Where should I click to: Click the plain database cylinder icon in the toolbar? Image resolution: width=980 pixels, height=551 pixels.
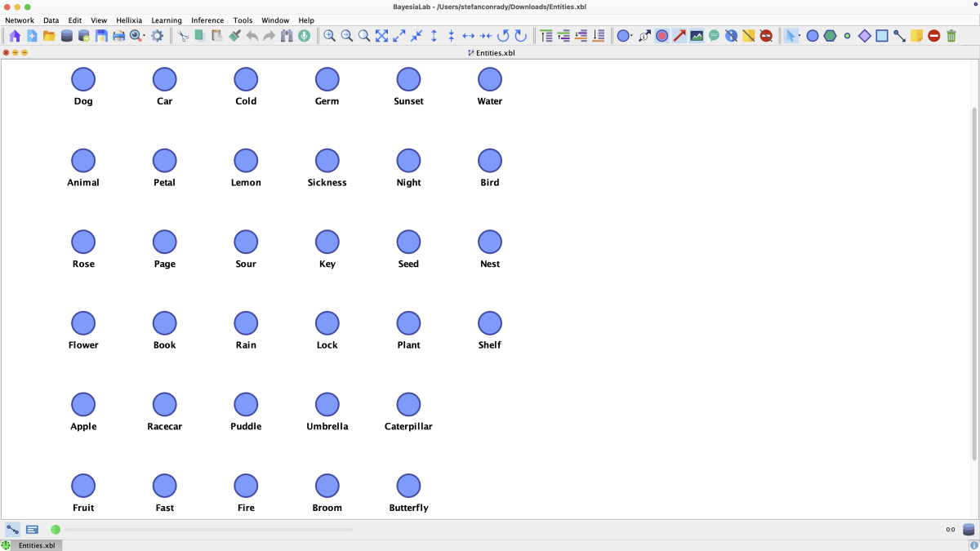(x=67, y=36)
